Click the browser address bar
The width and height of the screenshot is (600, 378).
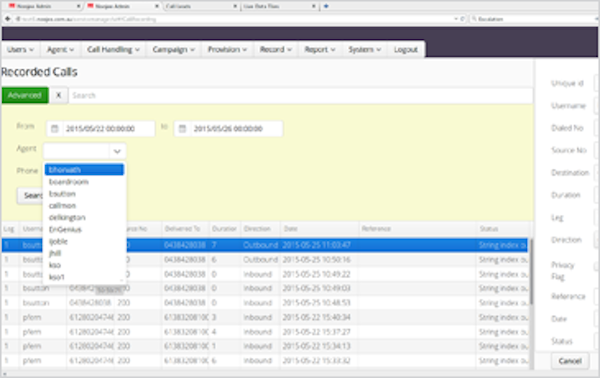click(x=237, y=19)
